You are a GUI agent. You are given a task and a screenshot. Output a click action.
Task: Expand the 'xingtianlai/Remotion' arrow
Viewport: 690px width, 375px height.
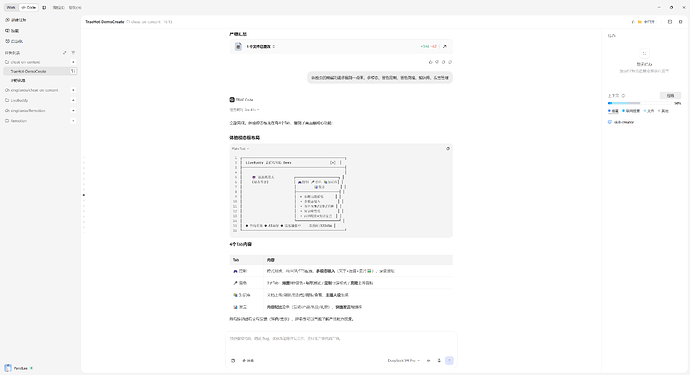pyautogui.click(x=73, y=110)
